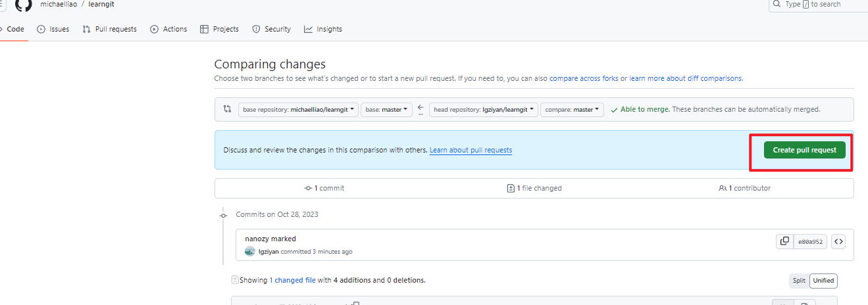868x305 pixels.
Task: Open the Learn about pull requests link
Action: [x=471, y=150]
